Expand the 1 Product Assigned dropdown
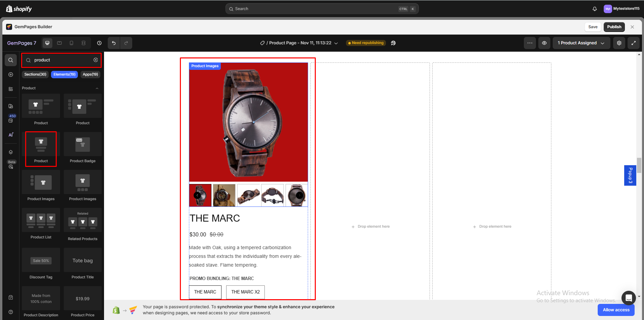 (581, 43)
